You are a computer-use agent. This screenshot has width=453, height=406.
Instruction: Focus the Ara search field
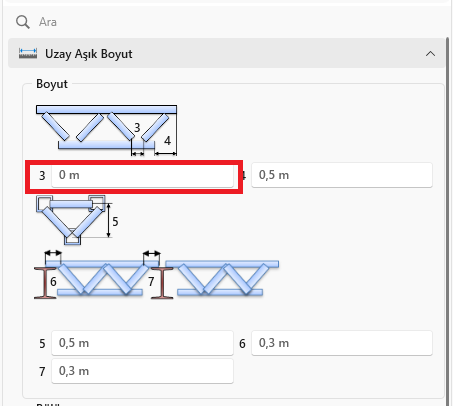233,22
